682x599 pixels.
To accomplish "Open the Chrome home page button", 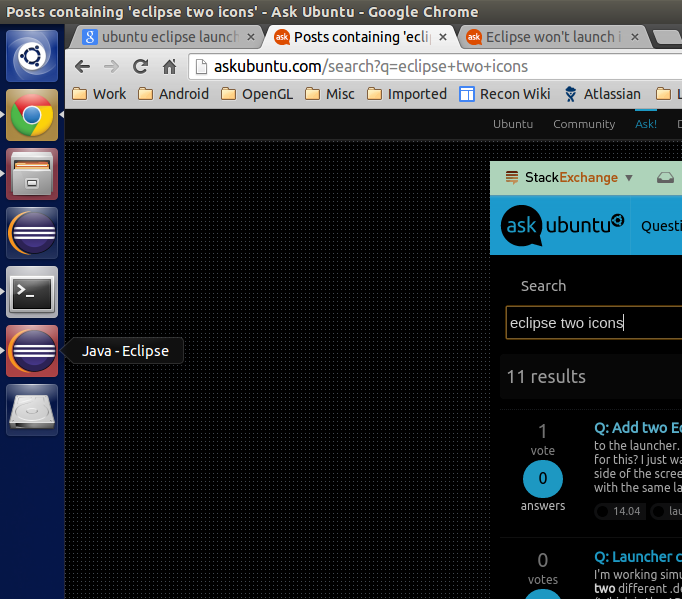I will tap(170, 67).
